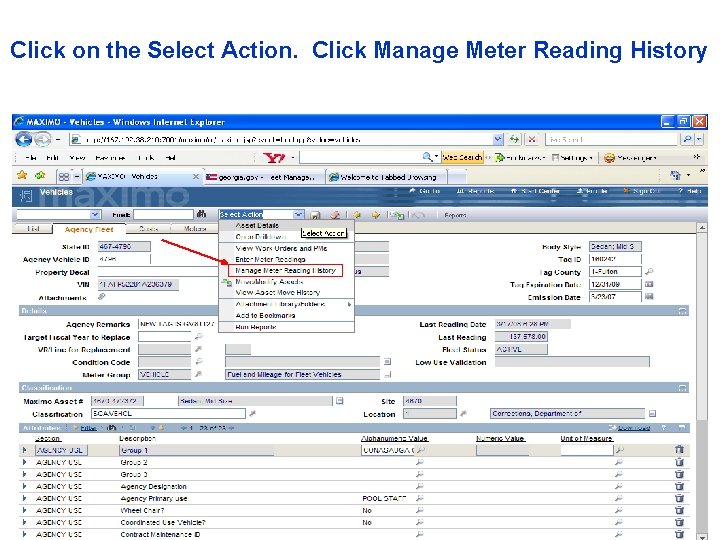Select Run Reports in the action menu

click(x=256, y=327)
